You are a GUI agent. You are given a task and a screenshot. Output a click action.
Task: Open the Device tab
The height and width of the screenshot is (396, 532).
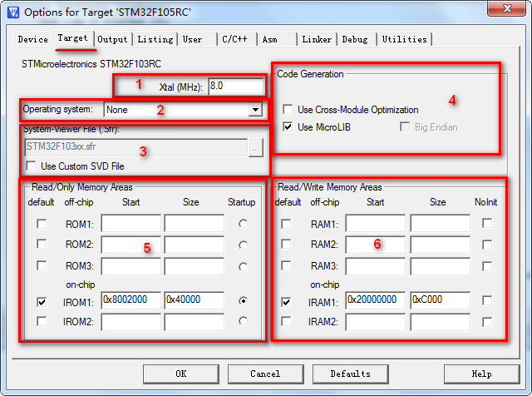[x=33, y=39]
